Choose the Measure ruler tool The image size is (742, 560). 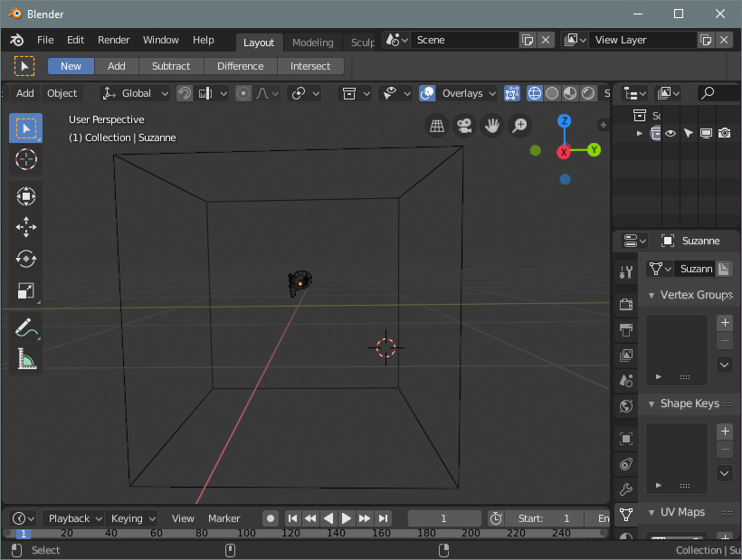click(x=25, y=358)
